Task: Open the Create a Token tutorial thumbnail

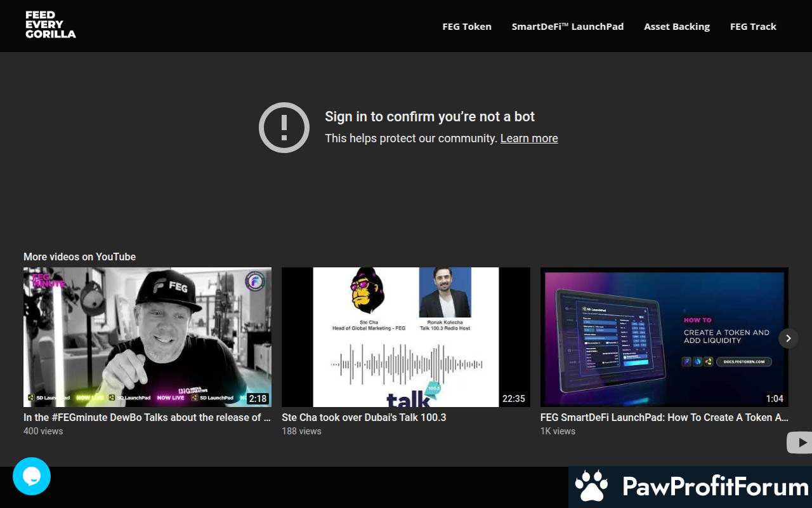Action: (x=664, y=337)
